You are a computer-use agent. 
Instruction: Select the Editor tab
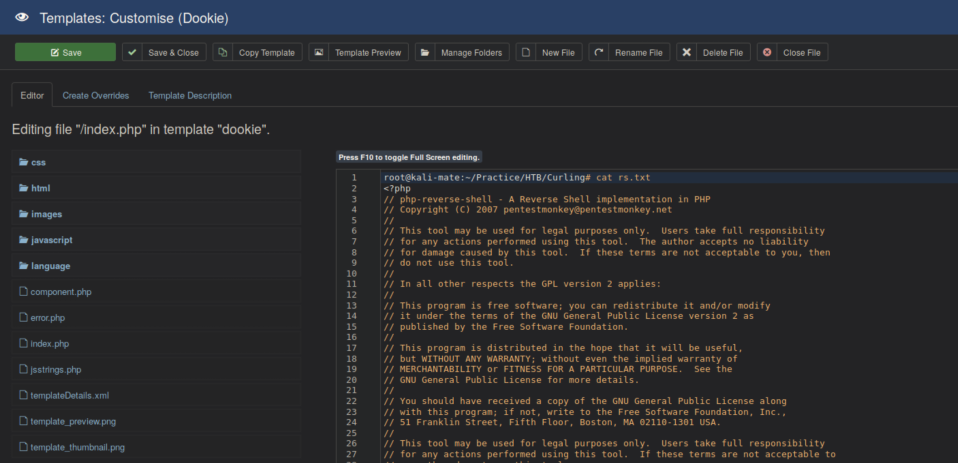pos(32,96)
